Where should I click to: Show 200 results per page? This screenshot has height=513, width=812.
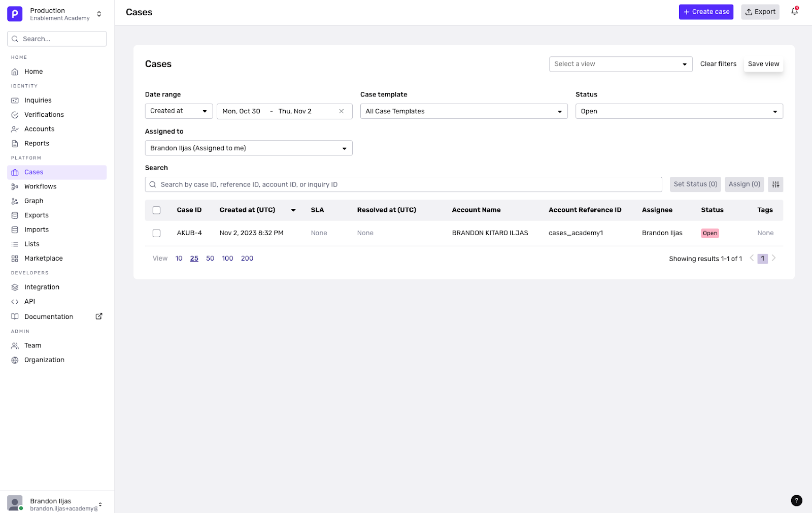coord(247,259)
